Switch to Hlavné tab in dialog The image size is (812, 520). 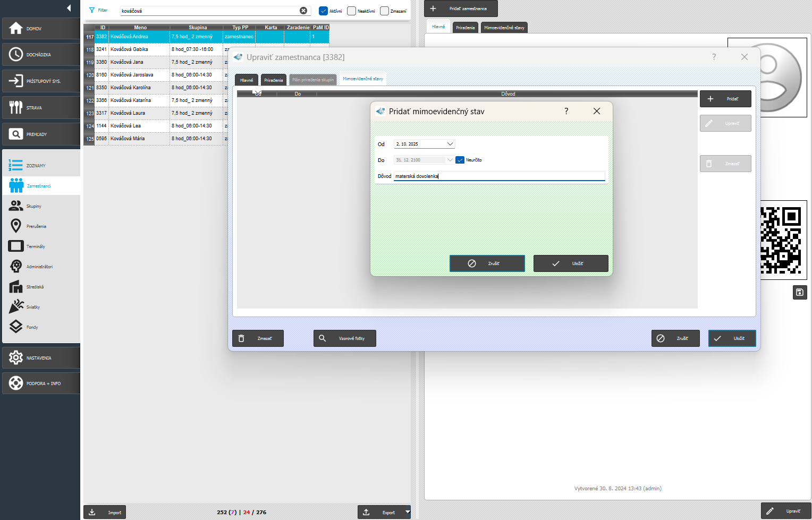247,80
